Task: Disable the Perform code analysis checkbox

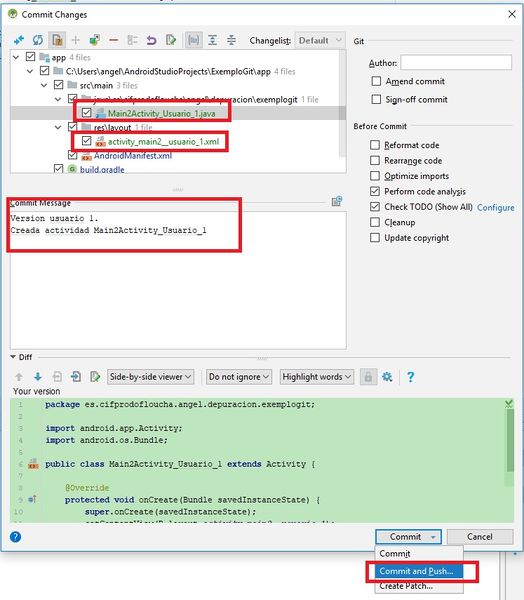Action: (375, 191)
